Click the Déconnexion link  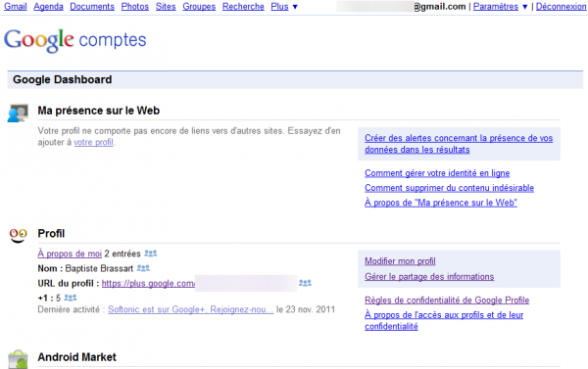click(x=561, y=7)
